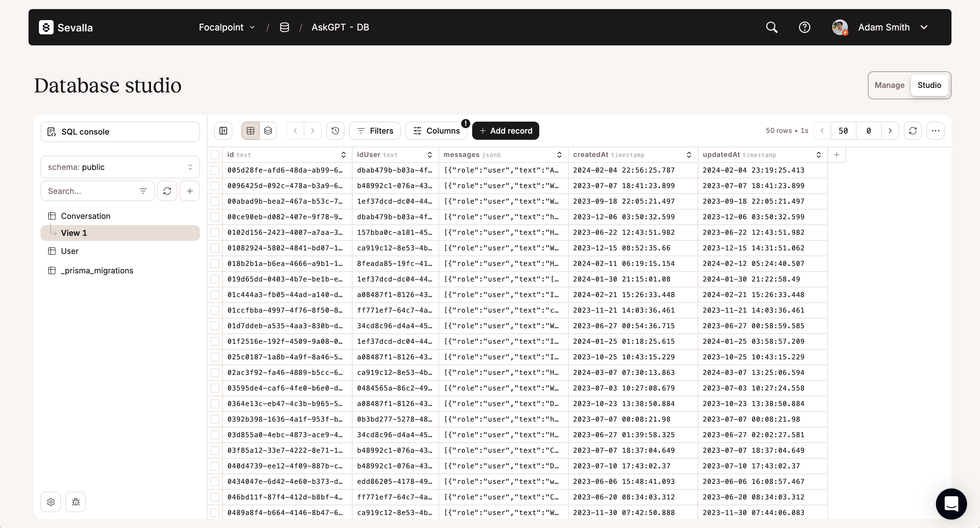The image size is (980, 528).
Task: Open the query history clock icon
Action: (x=335, y=131)
